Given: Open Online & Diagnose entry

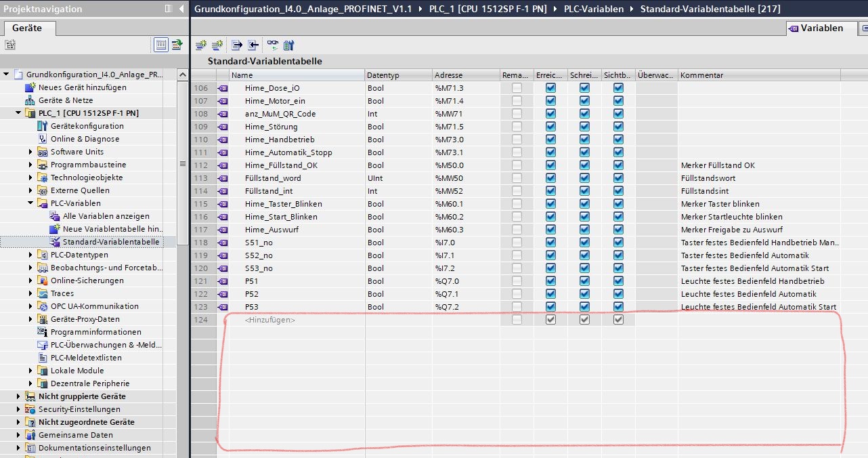Looking at the screenshot, I should [x=85, y=139].
